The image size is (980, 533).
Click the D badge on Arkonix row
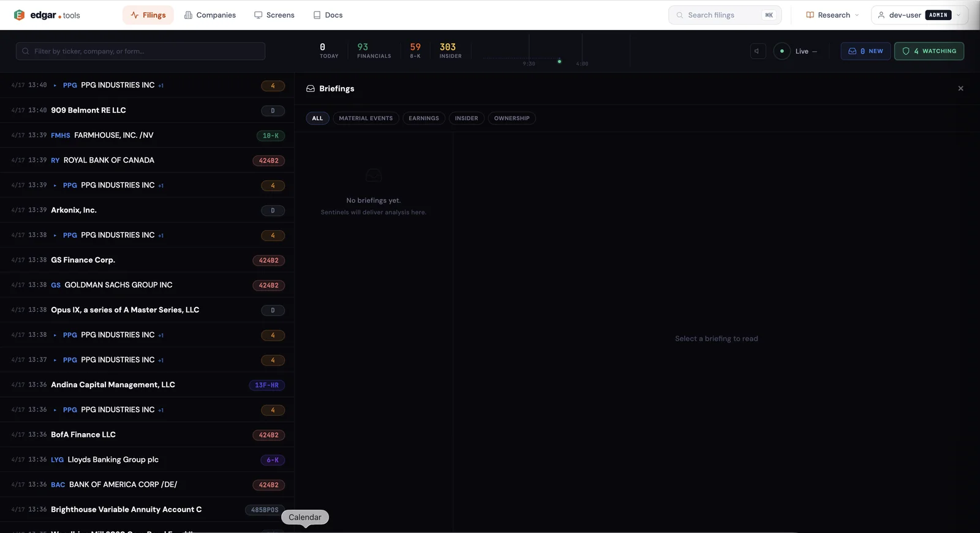(273, 211)
